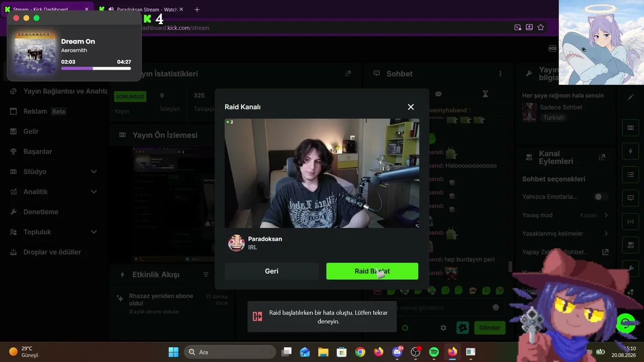Open chat settings gear icon
Image resolution: width=644 pixels, height=362 pixels.
tap(443, 328)
